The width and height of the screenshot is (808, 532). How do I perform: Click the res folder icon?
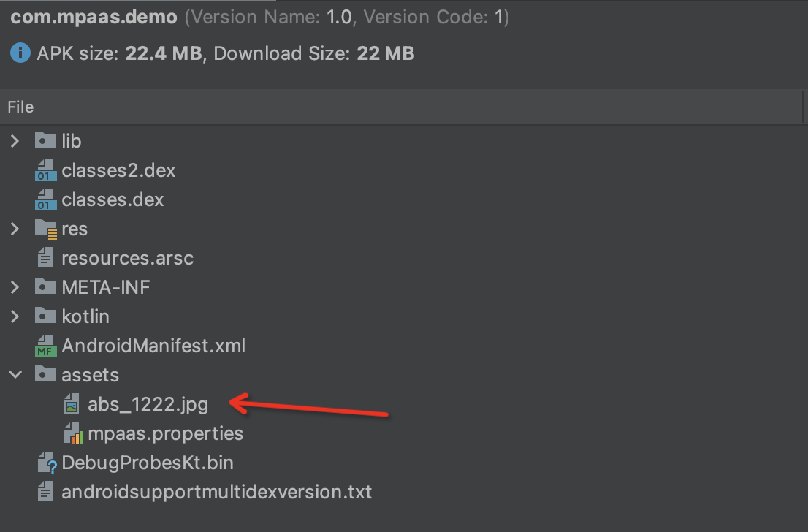point(46,229)
